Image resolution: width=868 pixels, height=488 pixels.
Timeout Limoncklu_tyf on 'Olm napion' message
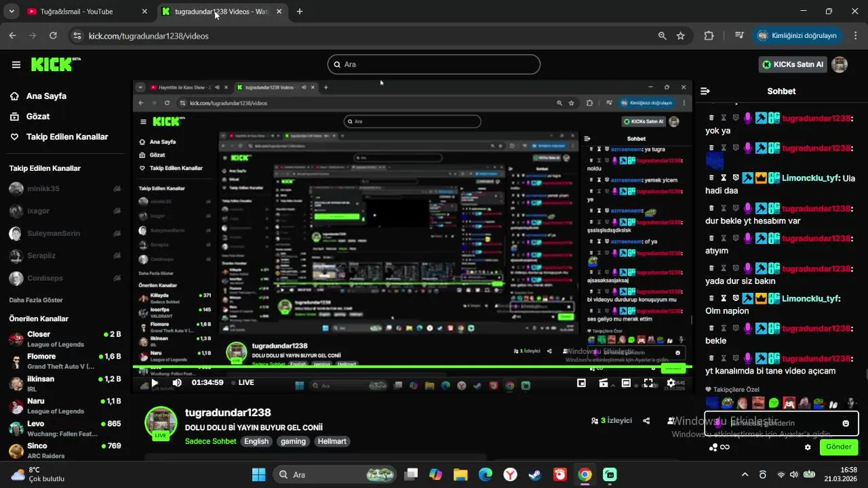[724, 298]
